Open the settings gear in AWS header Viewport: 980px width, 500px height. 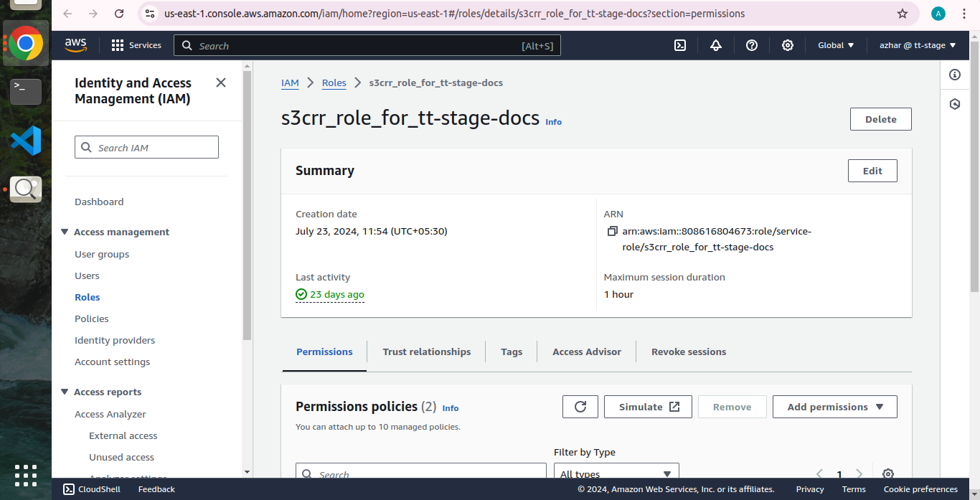coord(788,45)
